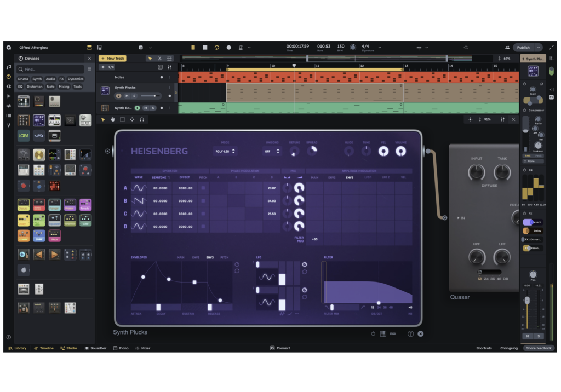Remove the device with the X icon
This screenshot has height=392, width=561.
coord(421,334)
